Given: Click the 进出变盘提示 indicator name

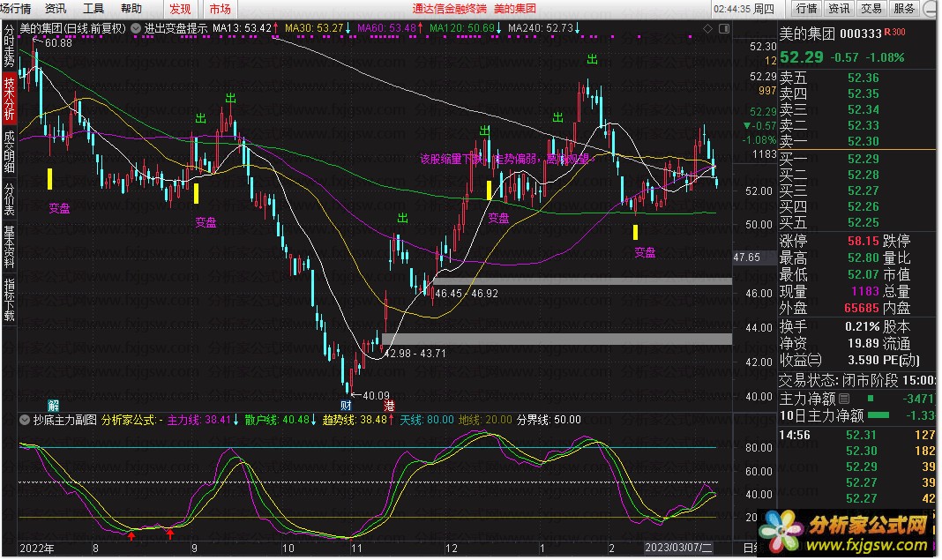Looking at the screenshot, I should (x=176, y=27).
